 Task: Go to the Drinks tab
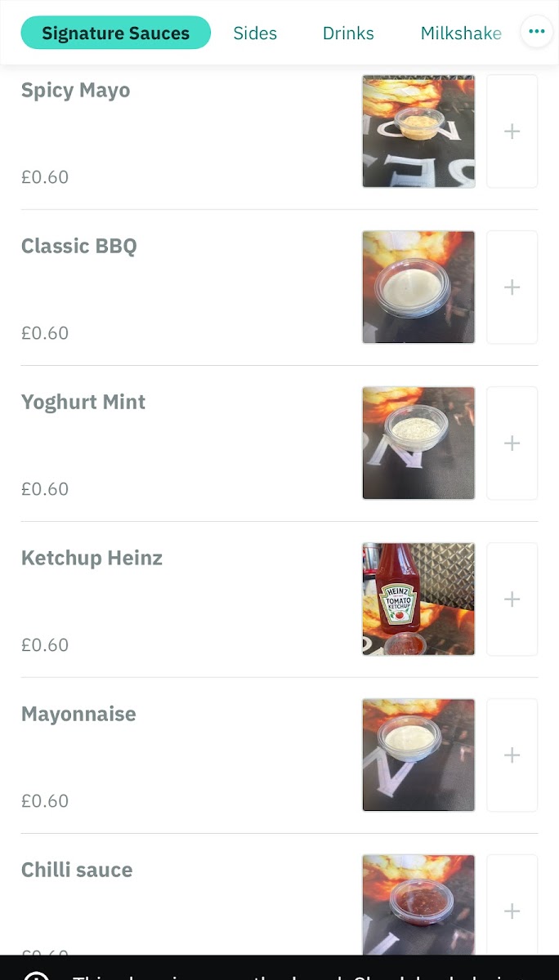pos(348,33)
